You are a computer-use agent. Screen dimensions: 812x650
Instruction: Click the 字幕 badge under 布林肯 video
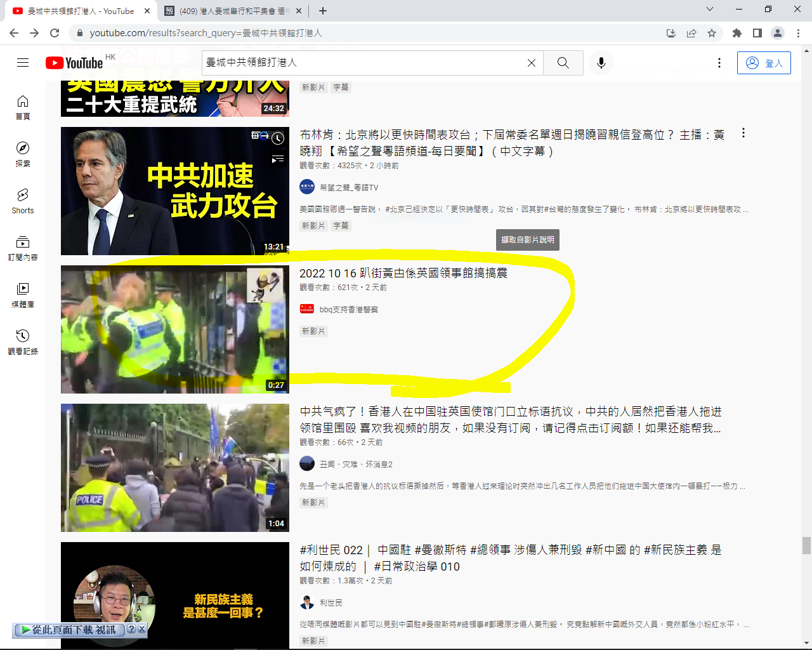click(341, 225)
